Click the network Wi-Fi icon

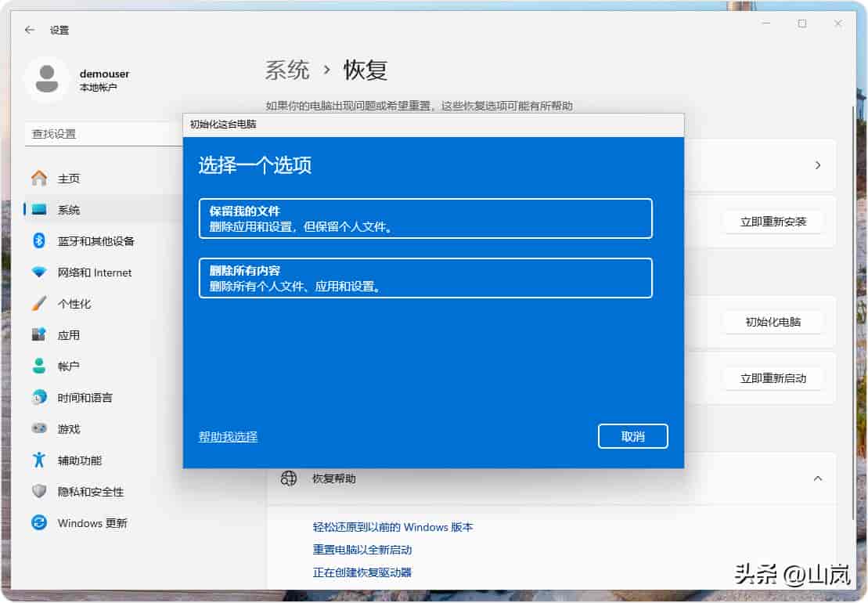pyautogui.click(x=39, y=272)
